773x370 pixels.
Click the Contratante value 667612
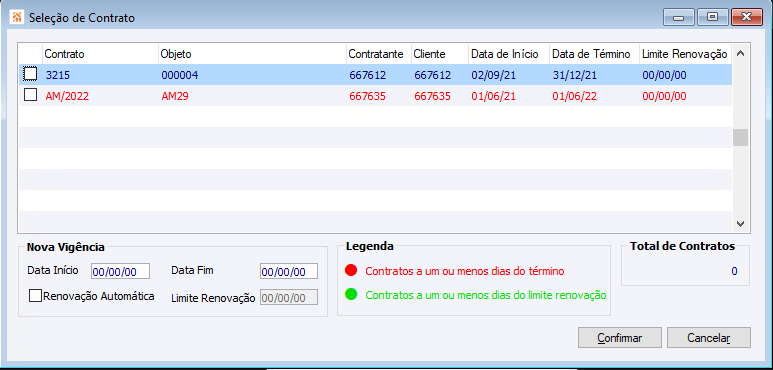[x=367, y=75]
